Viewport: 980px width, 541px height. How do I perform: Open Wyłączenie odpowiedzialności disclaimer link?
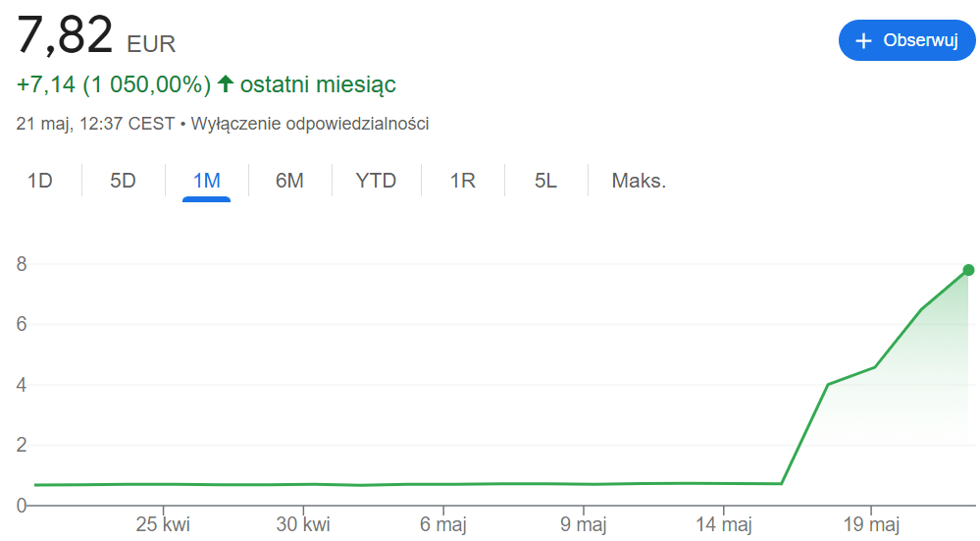(310, 124)
